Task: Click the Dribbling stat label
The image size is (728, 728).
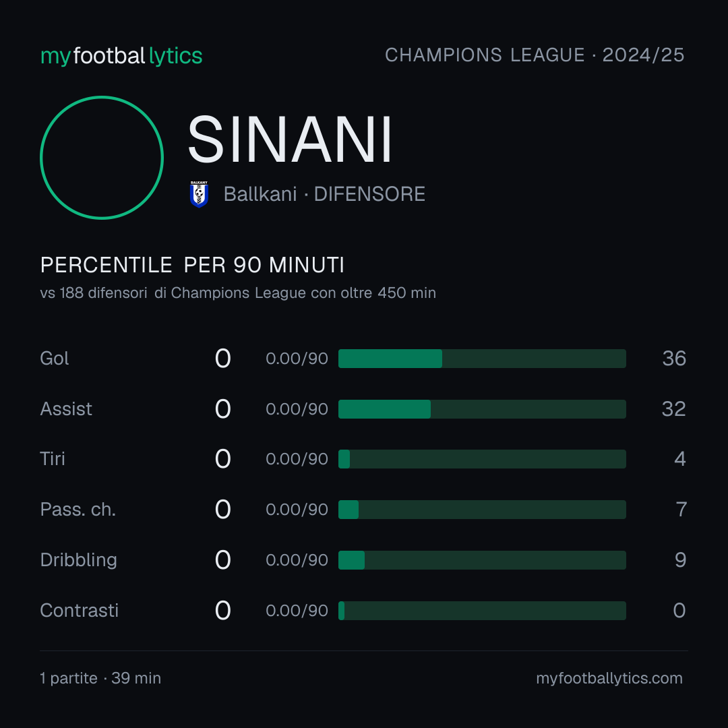Action: click(78, 560)
